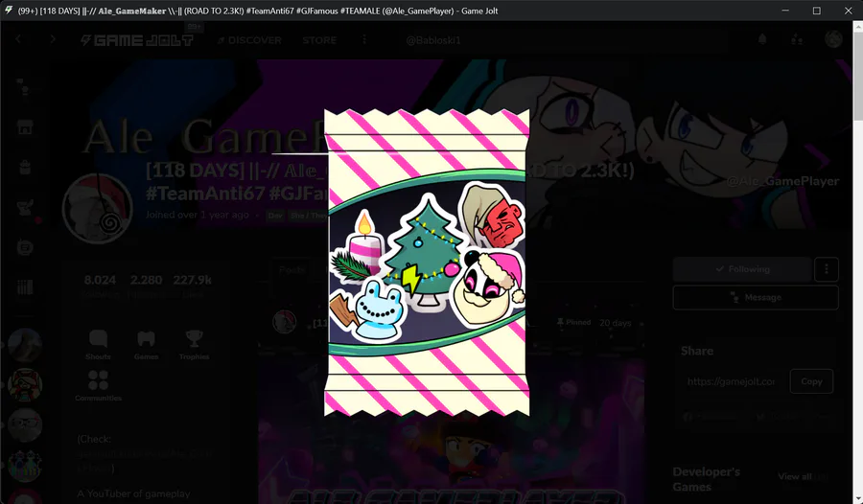Viewport: 863px width, 504px height.
Task: Open the Discover page
Action: click(x=250, y=40)
